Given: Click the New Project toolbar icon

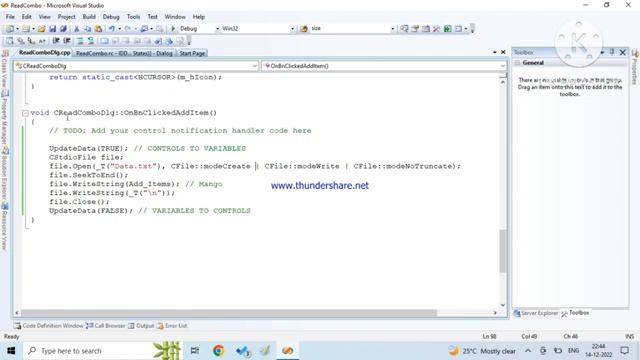Looking at the screenshot, I should click(9, 29).
